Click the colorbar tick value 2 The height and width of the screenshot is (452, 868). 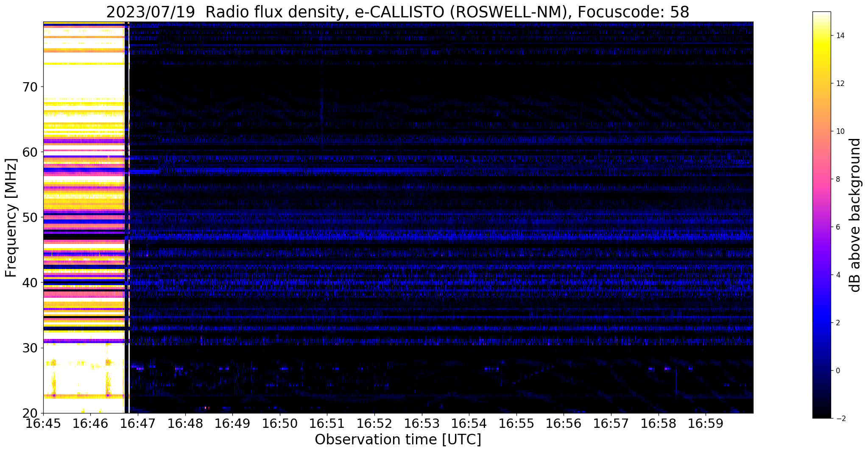point(837,323)
